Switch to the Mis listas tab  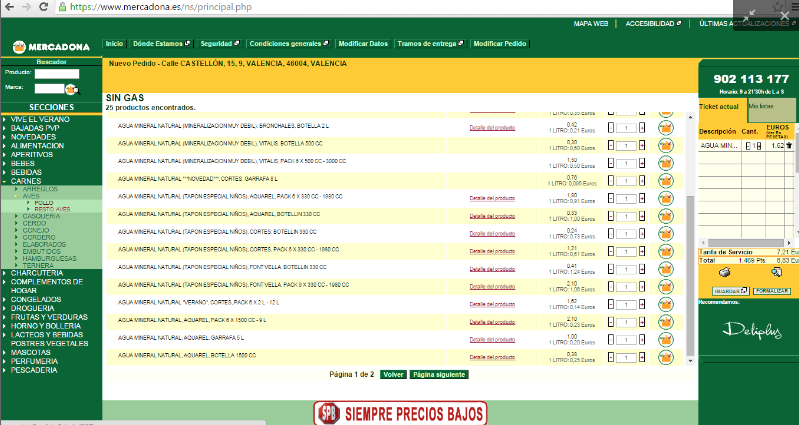tap(771, 110)
